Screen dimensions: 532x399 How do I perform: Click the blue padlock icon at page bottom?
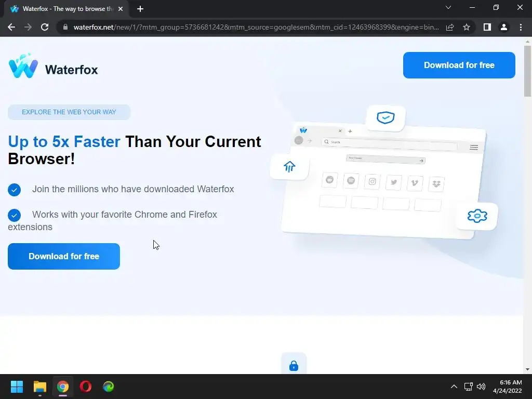(x=294, y=366)
